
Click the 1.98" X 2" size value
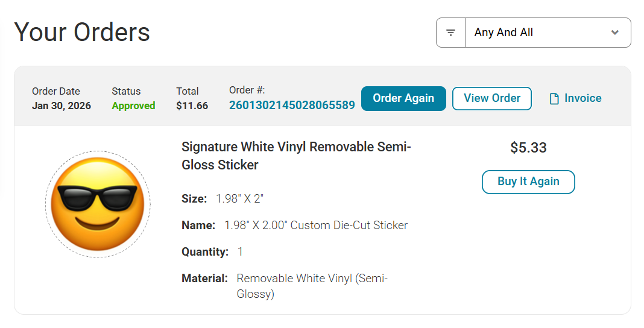point(240,198)
